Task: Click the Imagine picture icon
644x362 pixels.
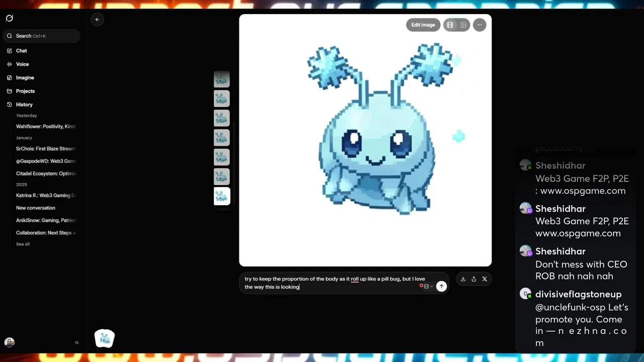Action: pos(10,78)
